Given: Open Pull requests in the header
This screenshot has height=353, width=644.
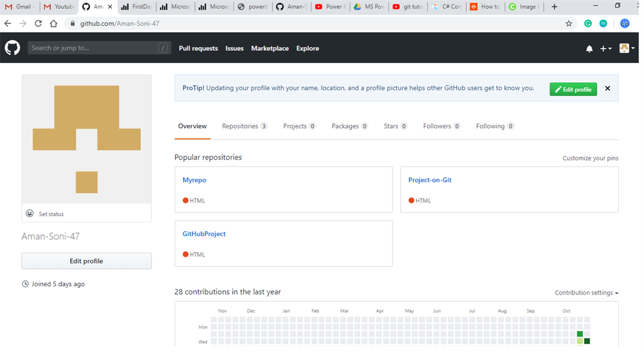Looking at the screenshot, I should coord(198,48).
